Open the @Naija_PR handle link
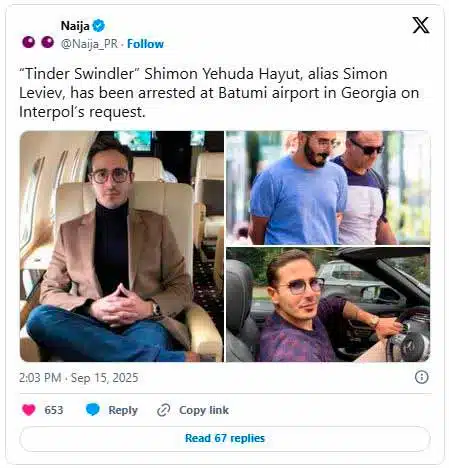Viewport: 449px width, 468px height. coord(89,44)
